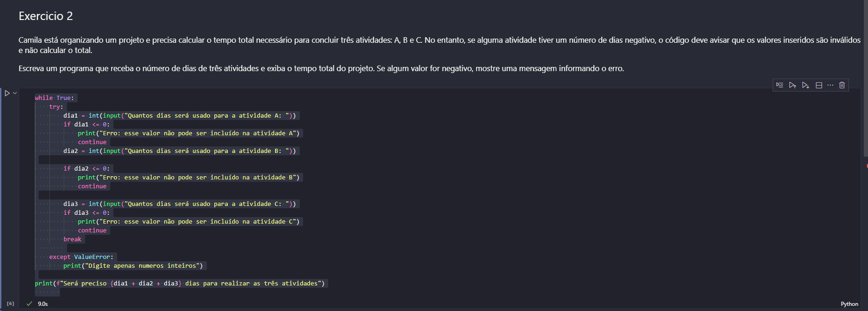Delete the cell with trash icon
868x311 pixels.
click(842, 85)
